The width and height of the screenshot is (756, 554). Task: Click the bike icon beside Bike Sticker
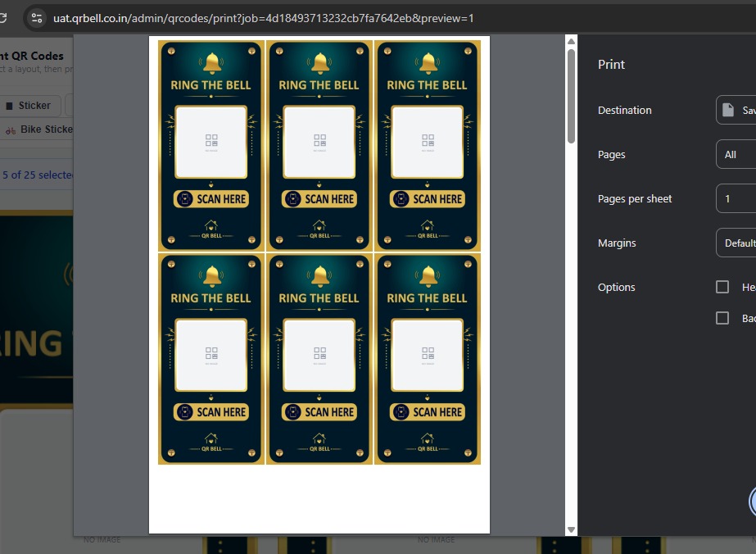coord(11,129)
